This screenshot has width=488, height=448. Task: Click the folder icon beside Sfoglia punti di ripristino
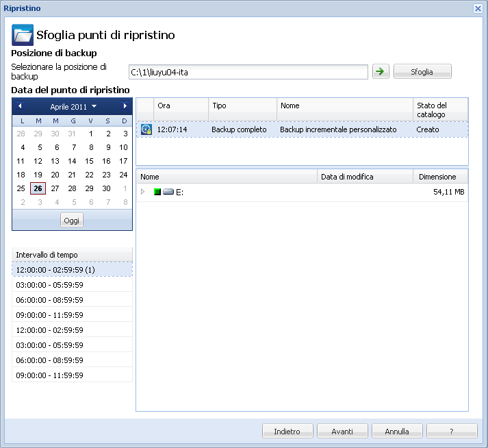pyautogui.click(x=23, y=35)
